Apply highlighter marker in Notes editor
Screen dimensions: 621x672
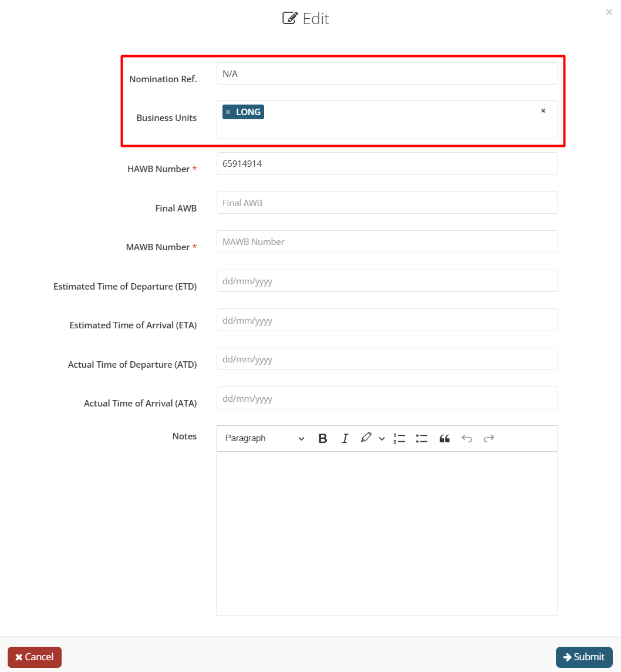point(366,438)
